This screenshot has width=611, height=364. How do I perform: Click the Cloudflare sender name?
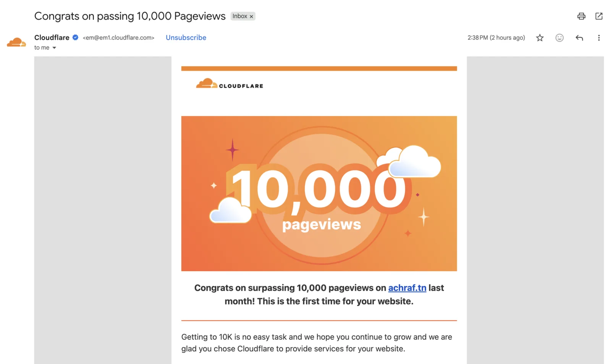coord(52,37)
